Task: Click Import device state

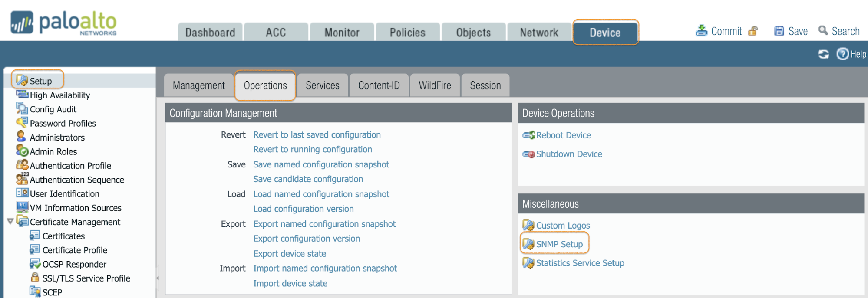Action: (290, 283)
